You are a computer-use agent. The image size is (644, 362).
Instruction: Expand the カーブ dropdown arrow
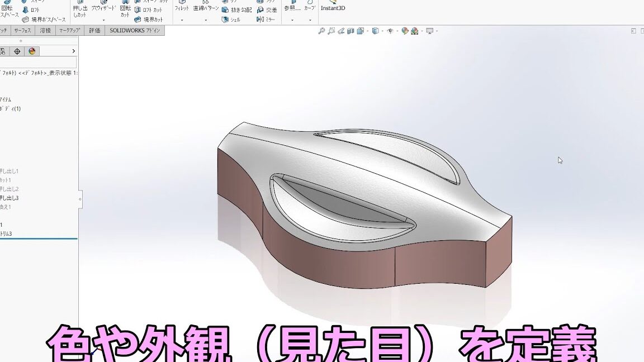tap(310, 20)
